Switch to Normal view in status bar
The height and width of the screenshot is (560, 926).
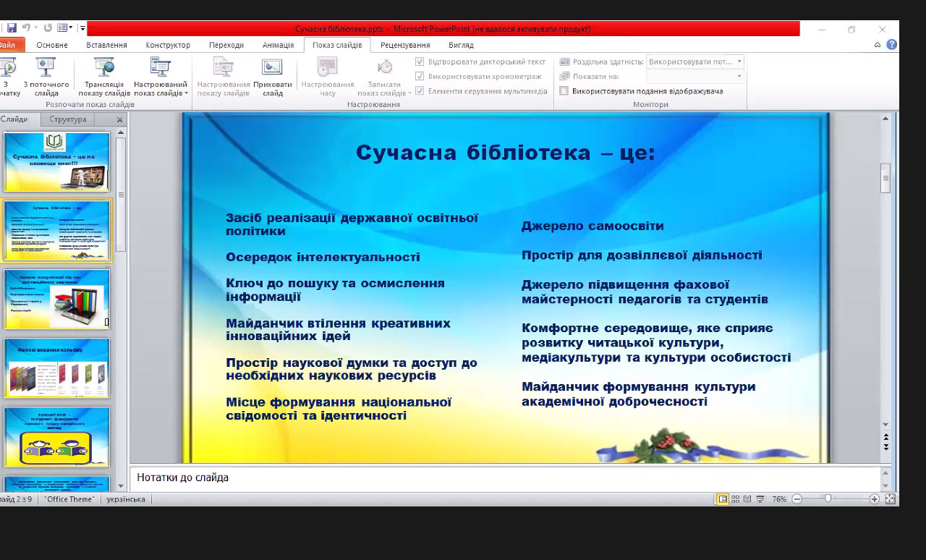click(722, 499)
